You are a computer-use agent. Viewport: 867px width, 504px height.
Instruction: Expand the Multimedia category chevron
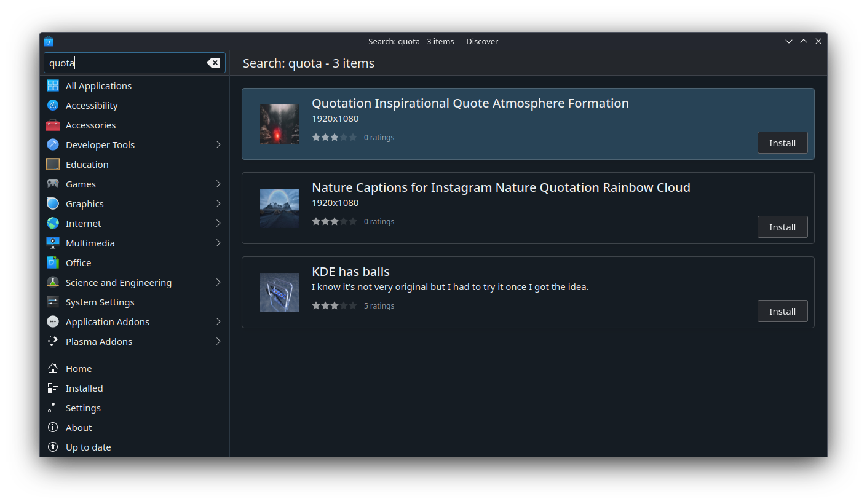[x=218, y=243]
